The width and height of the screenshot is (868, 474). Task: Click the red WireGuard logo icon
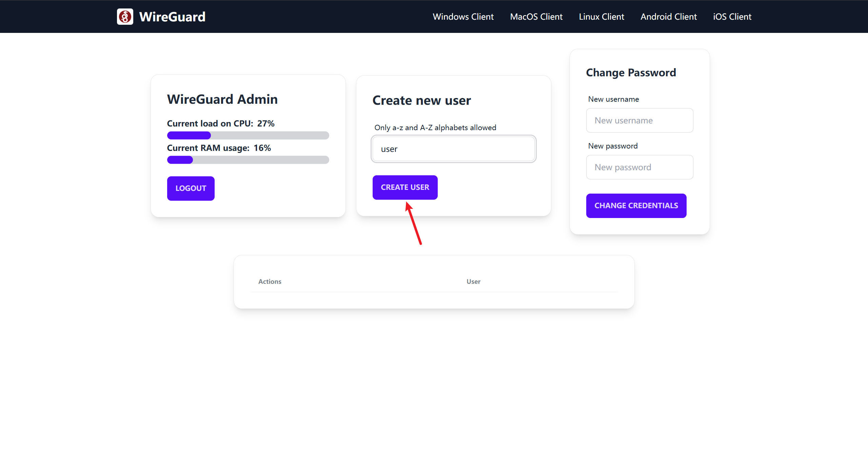[125, 17]
